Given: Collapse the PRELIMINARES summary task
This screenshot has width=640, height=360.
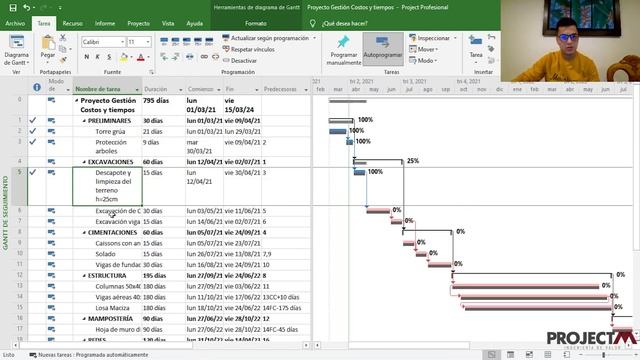Looking at the screenshot, I should tap(84, 121).
